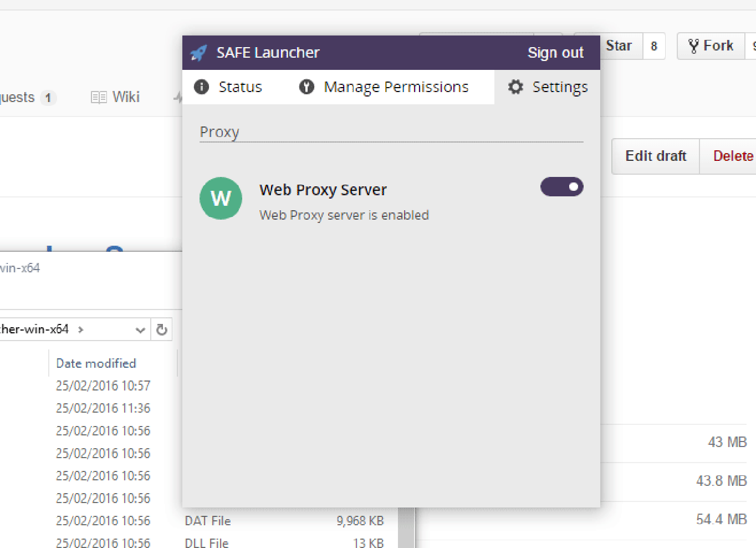The width and height of the screenshot is (756, 548).
Task: Click 'Web Proxy server is enabled' text
Action: [x=344, y=215]
